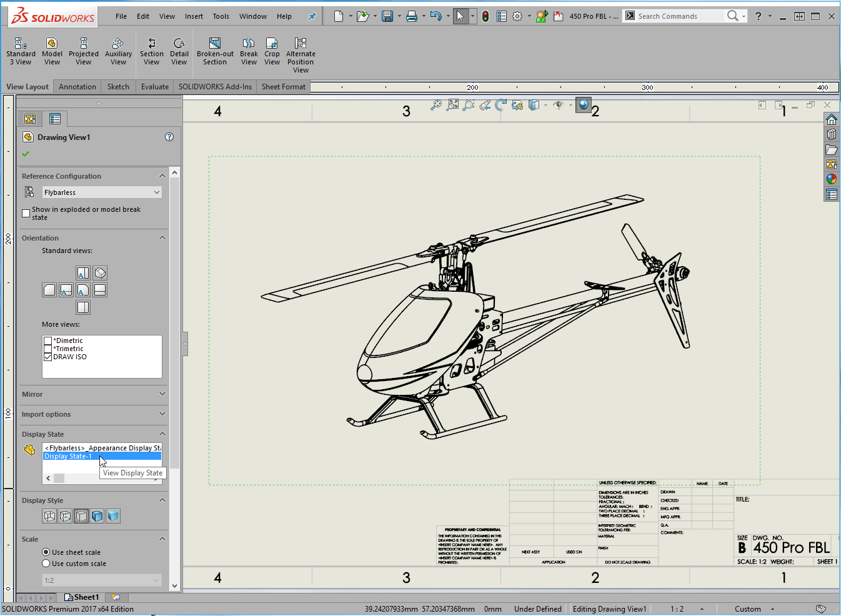Click the Sheet1 tab
The height and width of the screenshot is (616, 841).
click(82, 597)
